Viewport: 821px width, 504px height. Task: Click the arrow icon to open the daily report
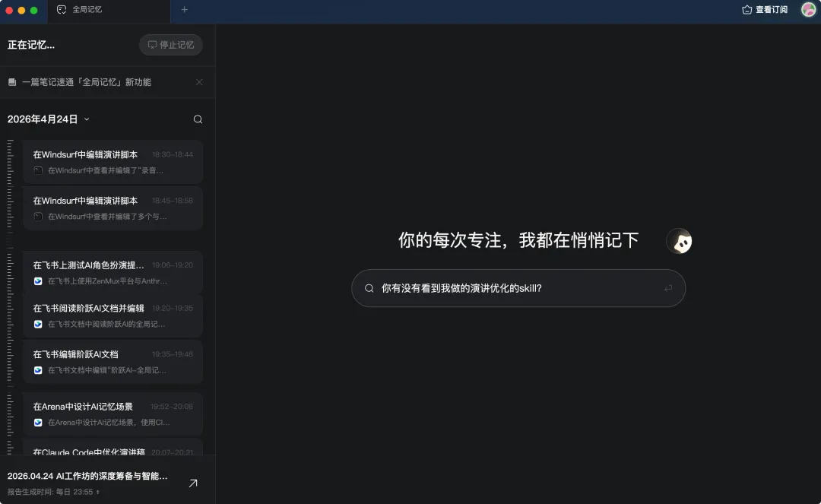click(x=192, y=483)
